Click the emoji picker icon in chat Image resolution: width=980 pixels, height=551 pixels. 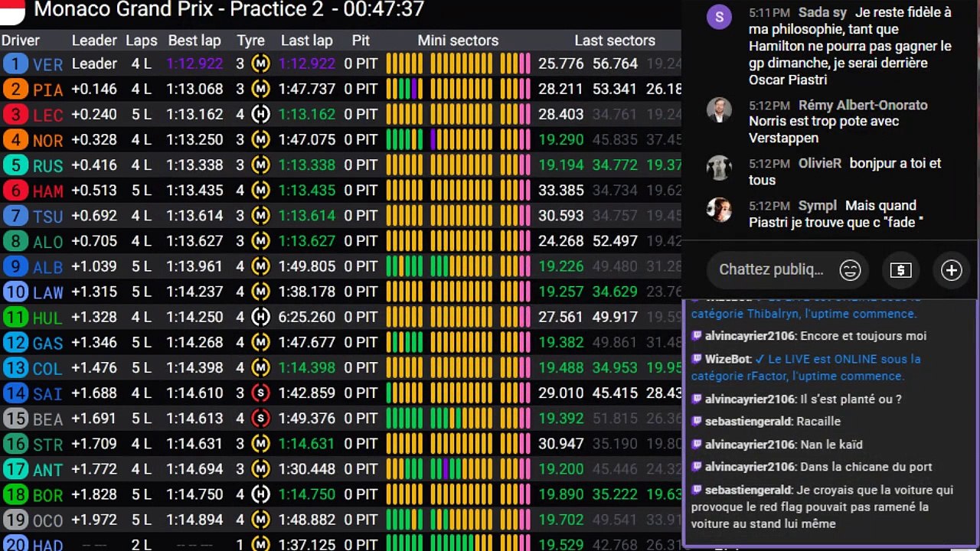pos(850,270)
